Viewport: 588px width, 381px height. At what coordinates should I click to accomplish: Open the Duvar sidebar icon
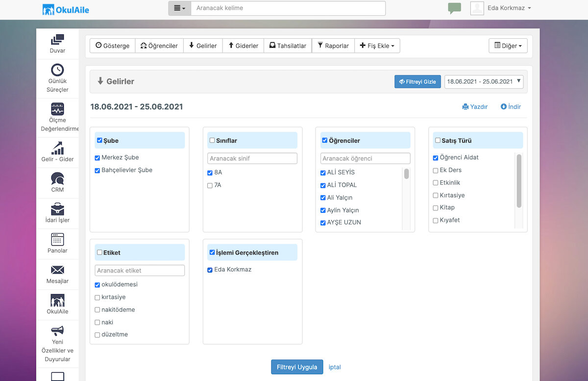click(x=57, y=39)
